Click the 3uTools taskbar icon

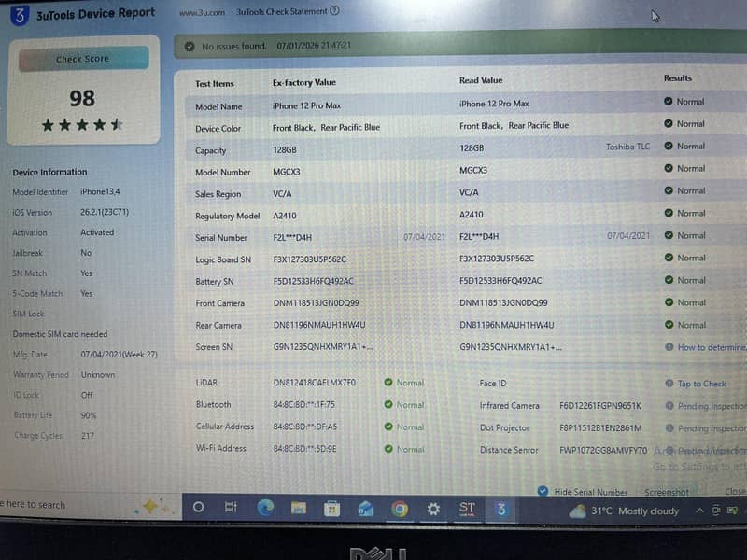pos(500,510)
